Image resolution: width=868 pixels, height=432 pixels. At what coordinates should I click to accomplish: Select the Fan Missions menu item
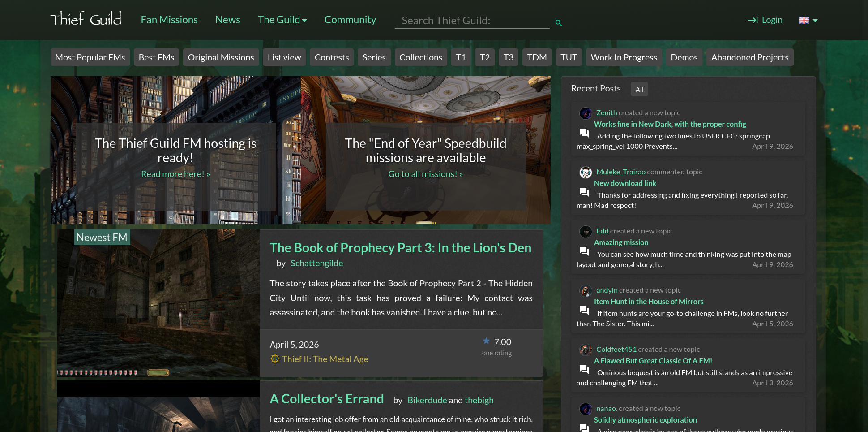(169, 20)
